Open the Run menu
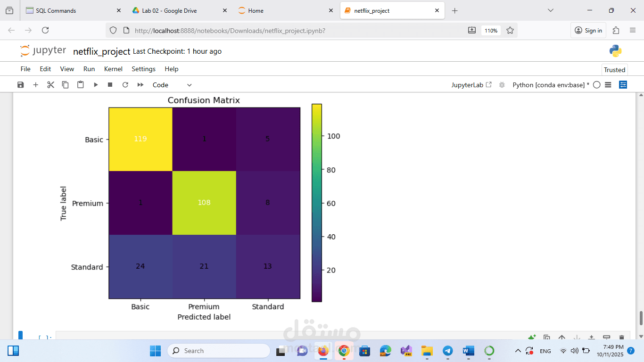Image resolution: width=644 pixels, height=362 pixels. pos(89,69)
